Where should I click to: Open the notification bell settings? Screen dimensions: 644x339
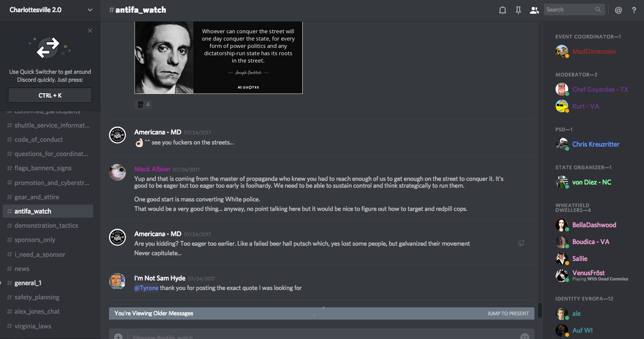(502, 10)
